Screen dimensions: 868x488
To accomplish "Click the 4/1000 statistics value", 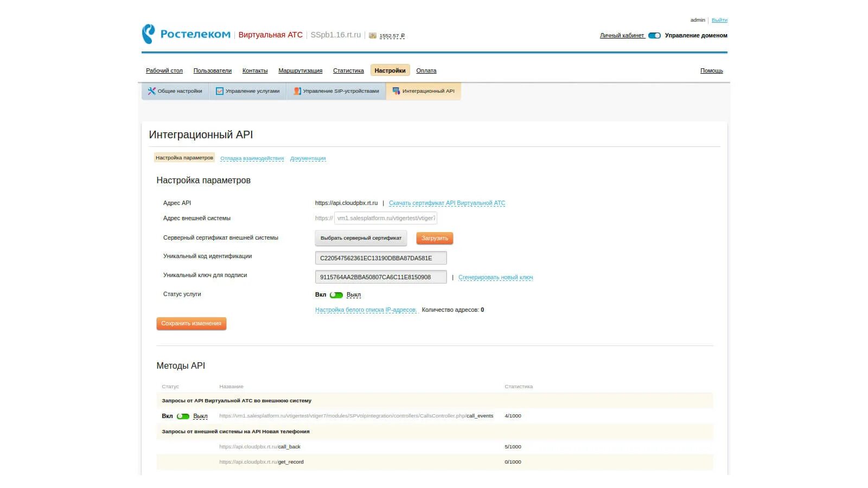I will click(513, 416).
